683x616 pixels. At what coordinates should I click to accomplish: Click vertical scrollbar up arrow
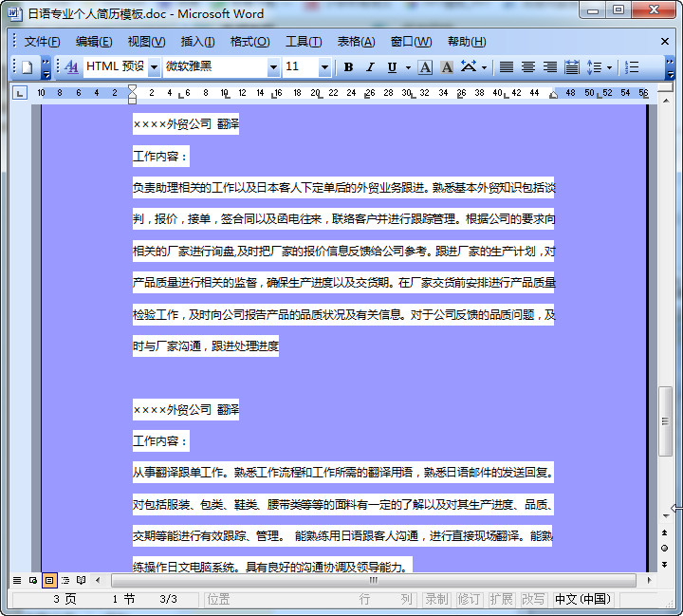pos(666,101)
